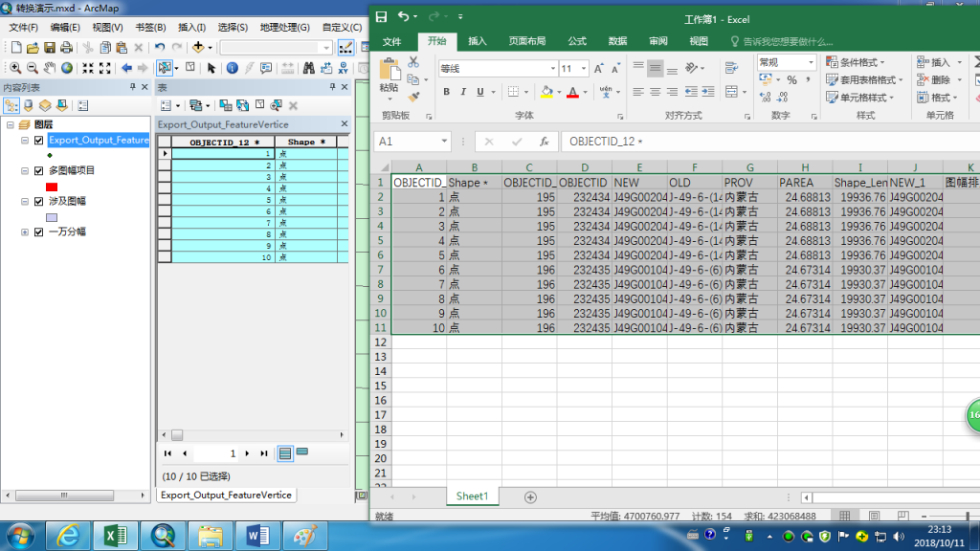This screenshot has height=551, width=980.
Task: Click the Excel add new sheet plus button
Action: [x=530, y=497]
